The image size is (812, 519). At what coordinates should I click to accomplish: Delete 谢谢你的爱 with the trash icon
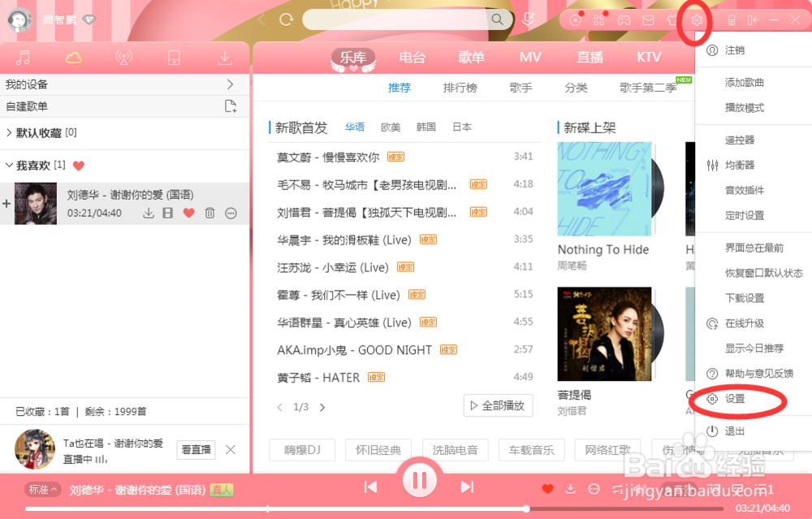coord(209,213)
